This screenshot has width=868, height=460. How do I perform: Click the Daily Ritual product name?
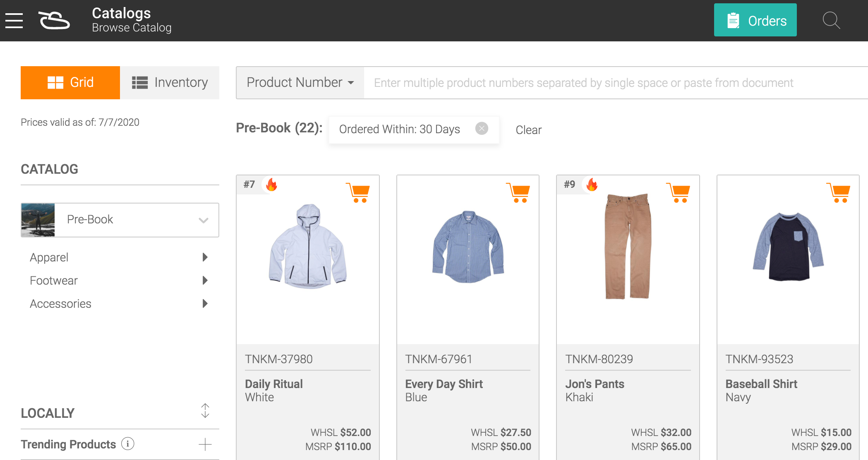274,384
